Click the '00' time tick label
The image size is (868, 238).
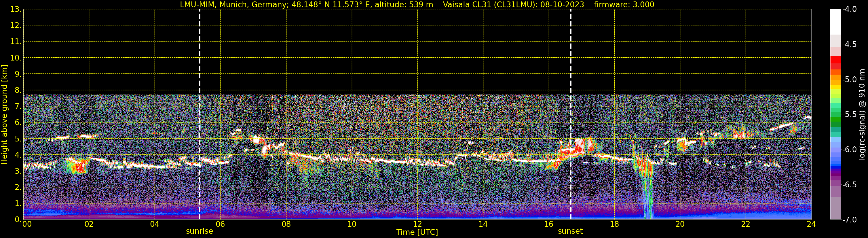pyautogui.click(x=27, y=224)
